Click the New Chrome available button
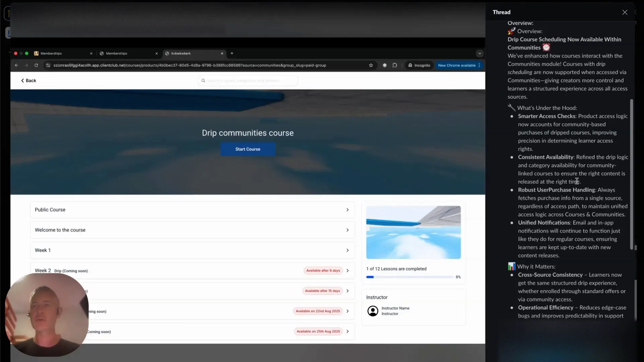644x362 pixels. pyautogui.click(x=457, y=65)
